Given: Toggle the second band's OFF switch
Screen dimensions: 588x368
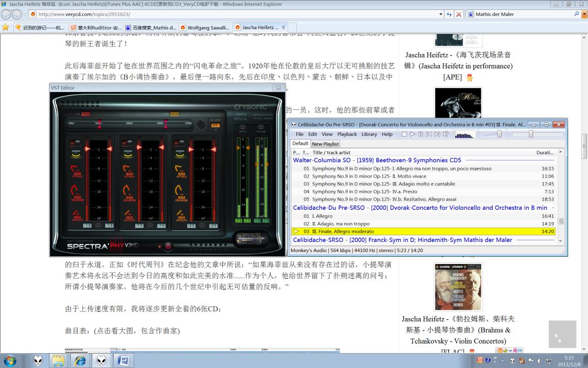Looking at the screenshot, I should point(127,143).
